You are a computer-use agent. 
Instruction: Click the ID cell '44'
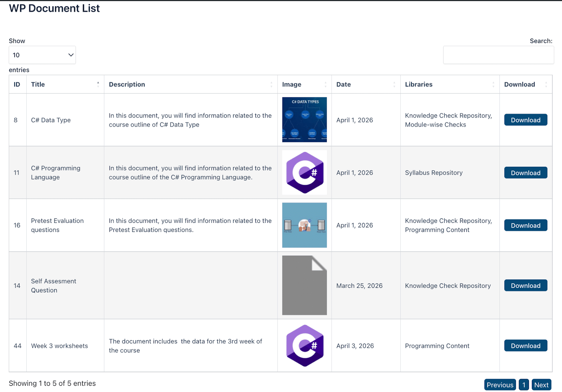click(18, 346)
